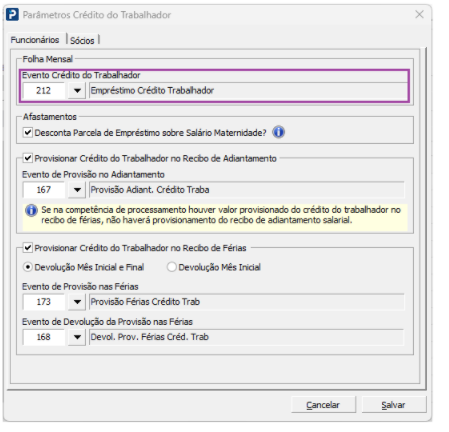Click the info icon beside Salário Maternidade option
This screenshot has width=449, height=432.
tap(278, 132)
